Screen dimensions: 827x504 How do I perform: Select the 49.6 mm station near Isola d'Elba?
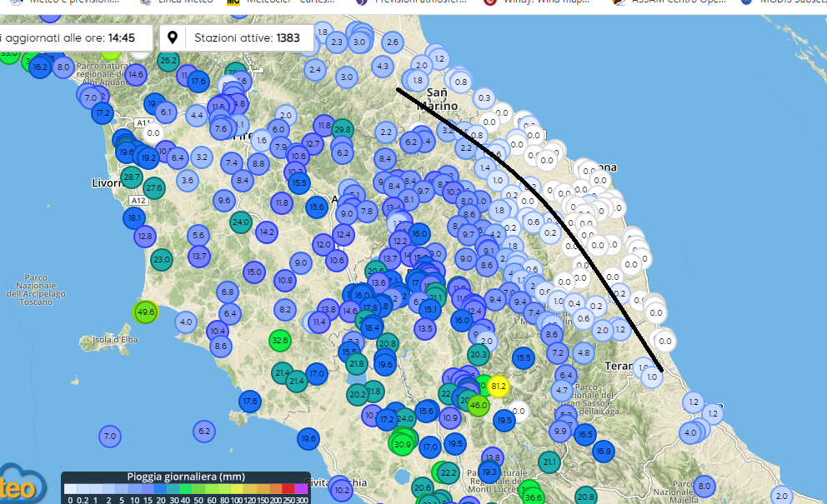click(145, 312)
